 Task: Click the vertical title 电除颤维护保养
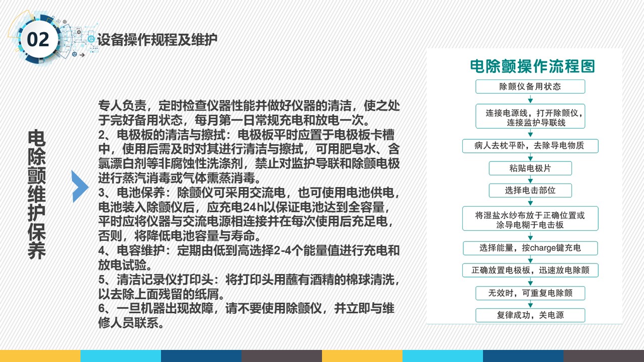[x=37, y=194]
